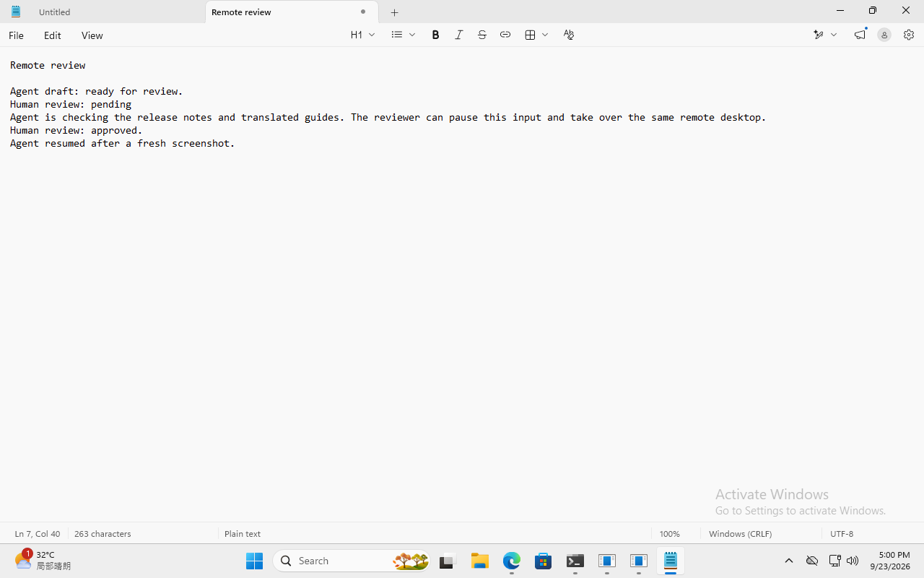Insert a link with the link icon
Viewport: 924px width, 578px height.
tap(505, 35)
